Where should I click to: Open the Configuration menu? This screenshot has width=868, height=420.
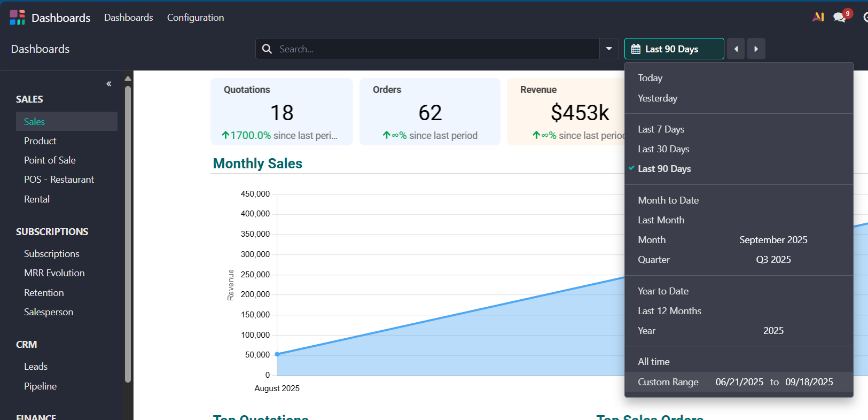[x=195, y=18]
